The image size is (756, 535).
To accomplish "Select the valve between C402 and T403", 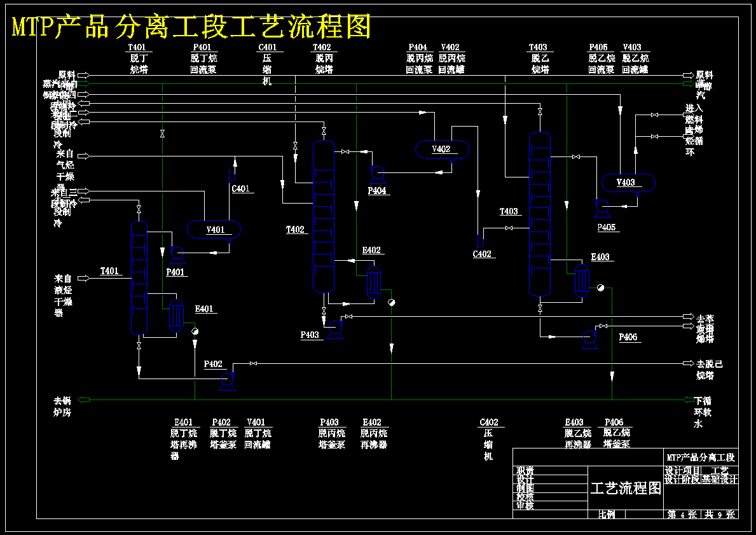I will pos(509,228).
